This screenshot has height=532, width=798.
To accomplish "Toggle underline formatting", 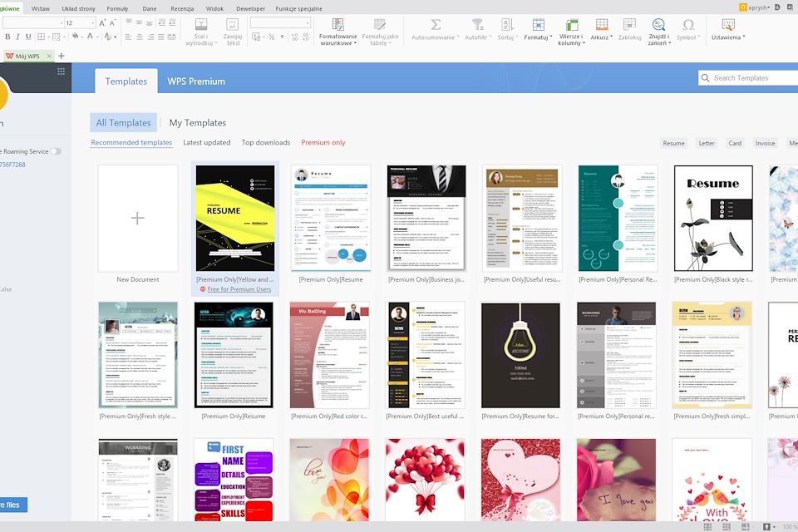I will click(28, 37).
